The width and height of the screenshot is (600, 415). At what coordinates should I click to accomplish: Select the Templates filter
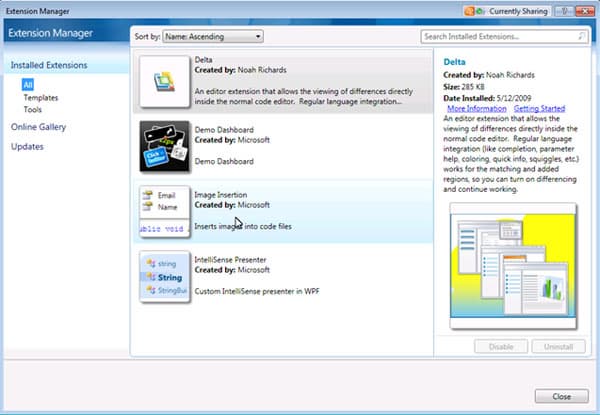click(x=41, y=98)
